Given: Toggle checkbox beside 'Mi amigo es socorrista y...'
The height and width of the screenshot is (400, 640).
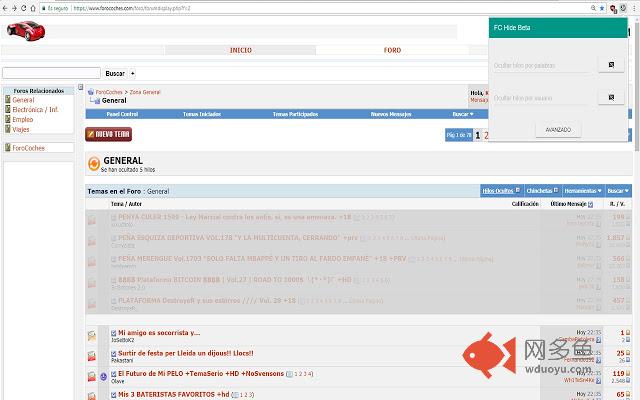Looking at the screenshot, I should [114, 333].
